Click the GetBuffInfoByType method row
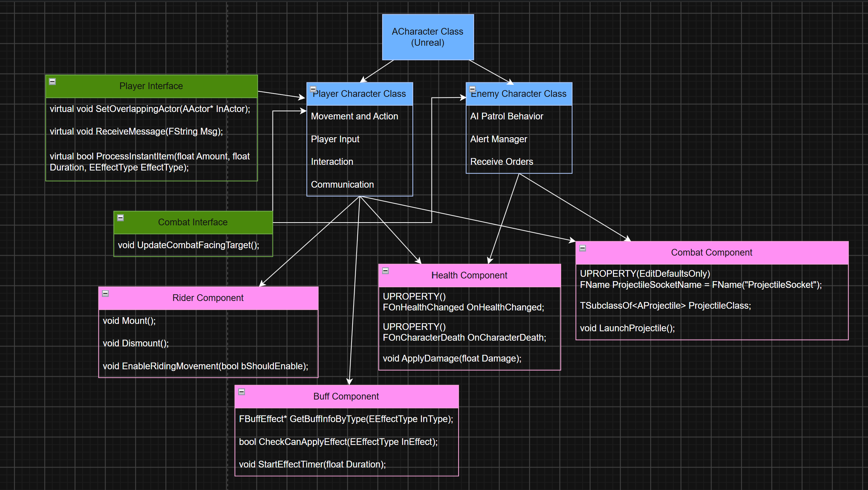The image size is (868, 490). point(347,419)
